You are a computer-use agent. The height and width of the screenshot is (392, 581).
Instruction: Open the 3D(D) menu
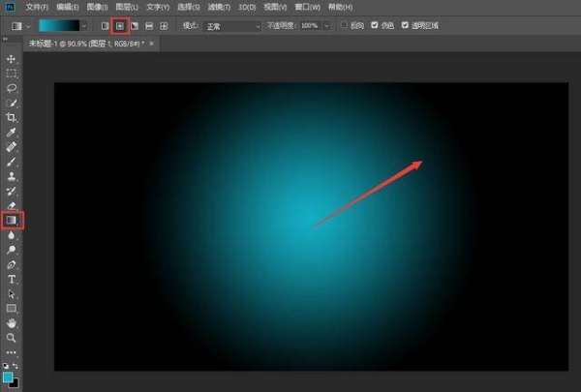[247, 7]
